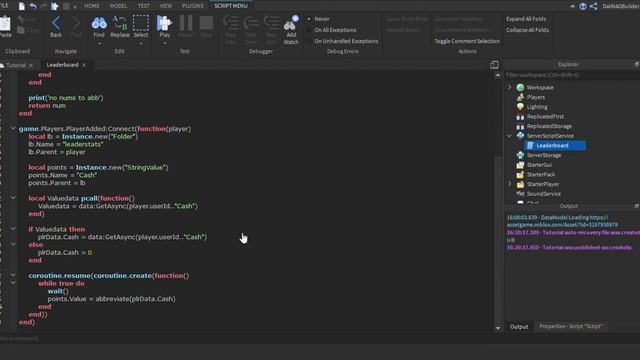Switch to the Output bottom tab
This screenshot has height=360, width=640.
[519, 327]
